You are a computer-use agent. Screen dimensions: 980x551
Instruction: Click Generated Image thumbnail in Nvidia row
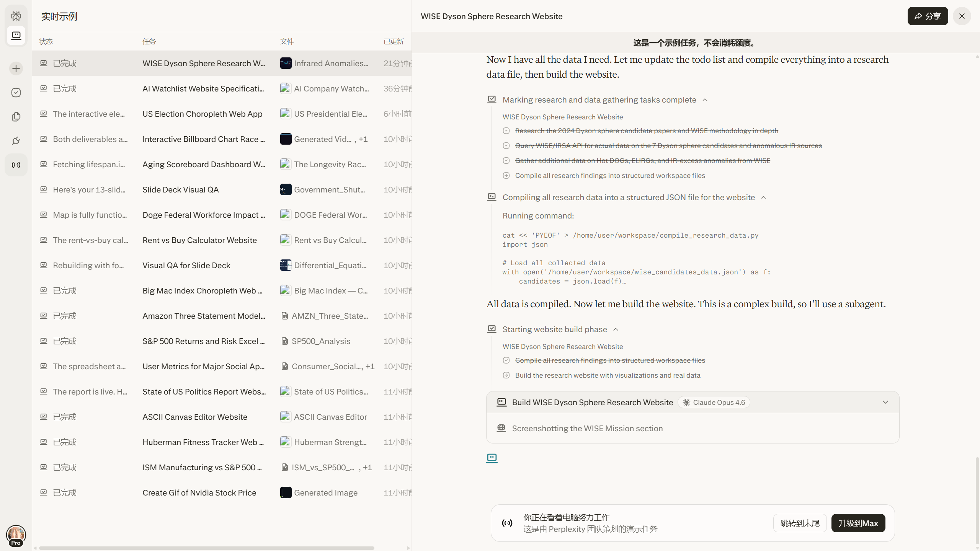(286, 492)
